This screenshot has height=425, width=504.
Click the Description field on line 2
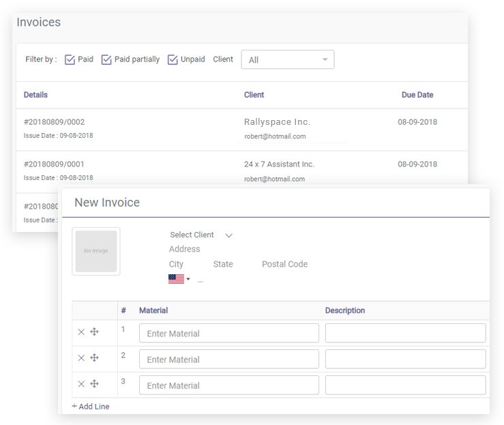405,359
